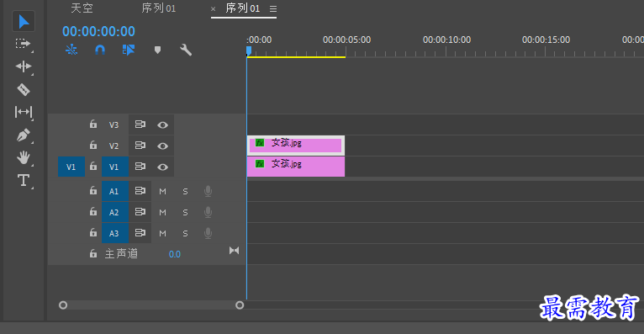Image resolution: width=644 pixels, height=334 pixels.
Task: Select 女孩.jpg clip on V1
Action: (296, 167)
